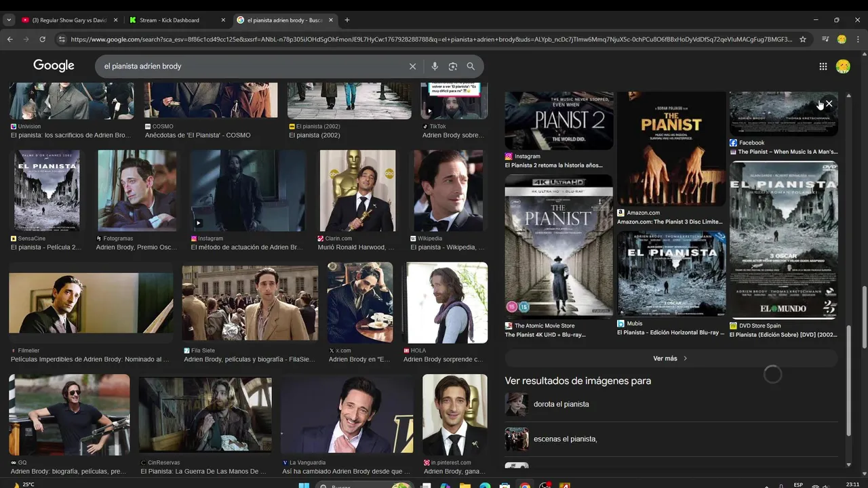Switch to the Stream - Kick Dashboard tab
Viewport: 868px width, 488px height.
176,20
